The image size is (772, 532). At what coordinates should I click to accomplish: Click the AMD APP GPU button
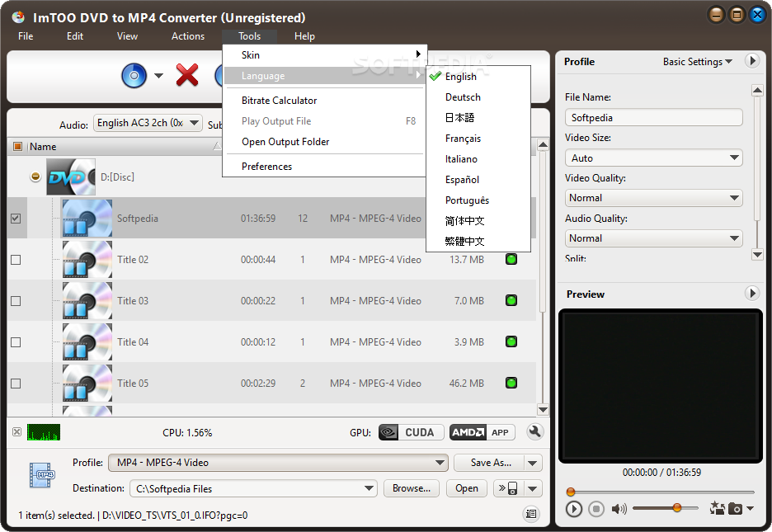[482, 432]
